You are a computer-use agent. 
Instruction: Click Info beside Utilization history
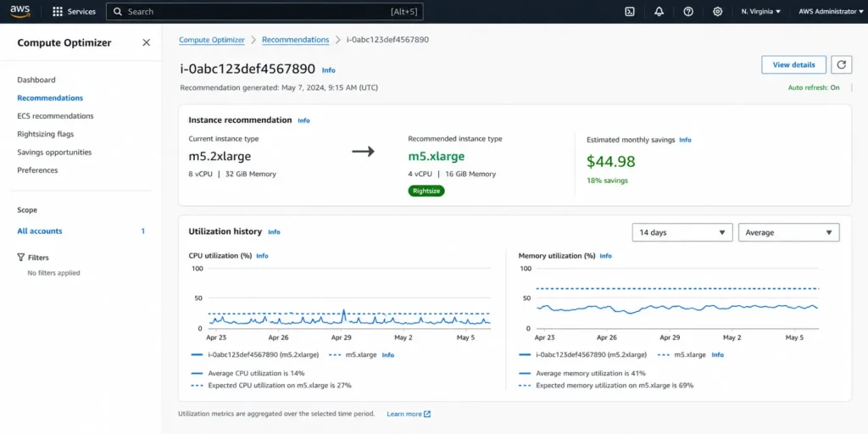274,232
